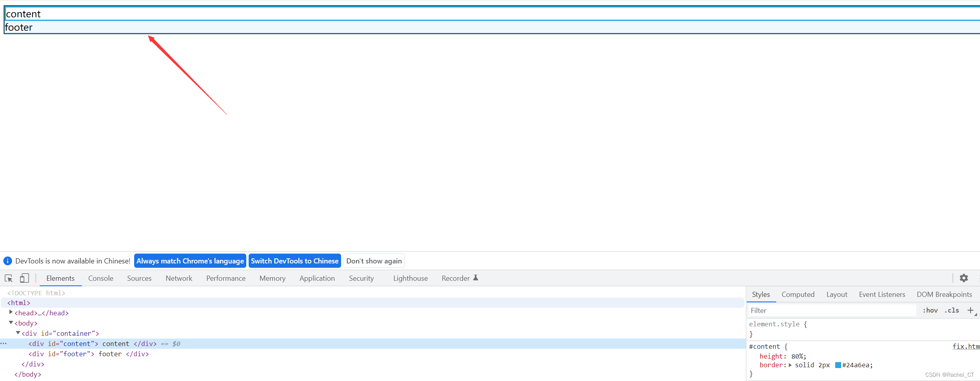Open the Lighthouse tab
The image size is (980, 381).
(x=410, y=278)
